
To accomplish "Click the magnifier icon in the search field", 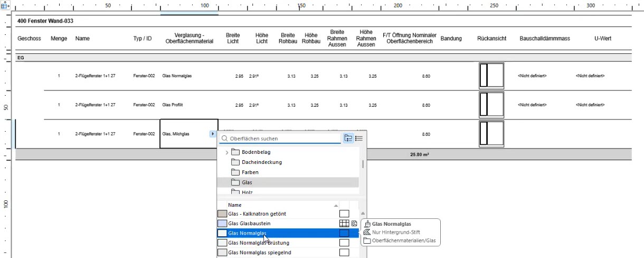I will 224,139.
